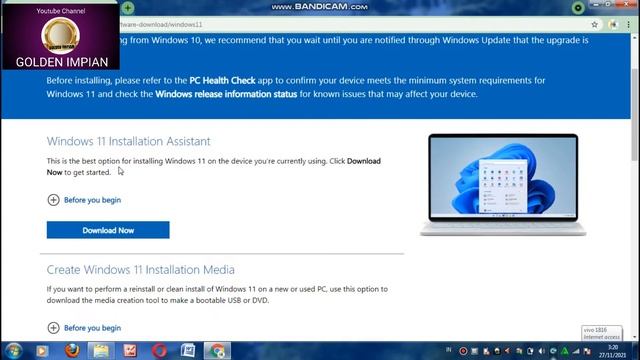Viewport: 640px width, 360px height.
Task: Open a new browser tab with plus button
Action: [x=128, y=8]
